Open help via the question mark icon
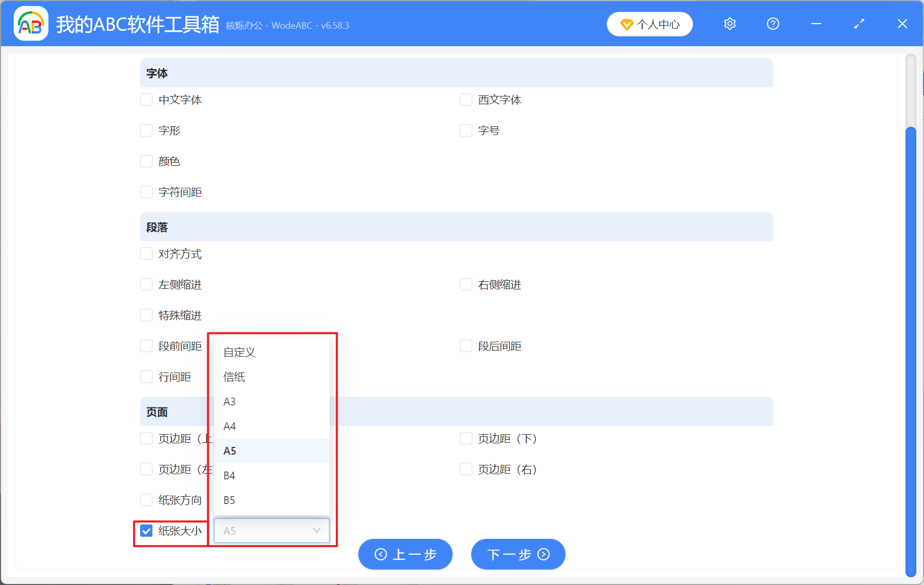 (773, 24)
